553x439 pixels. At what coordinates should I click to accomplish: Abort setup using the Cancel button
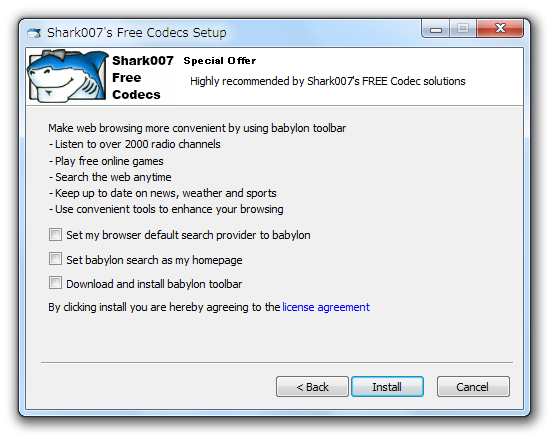coord(473,387)
